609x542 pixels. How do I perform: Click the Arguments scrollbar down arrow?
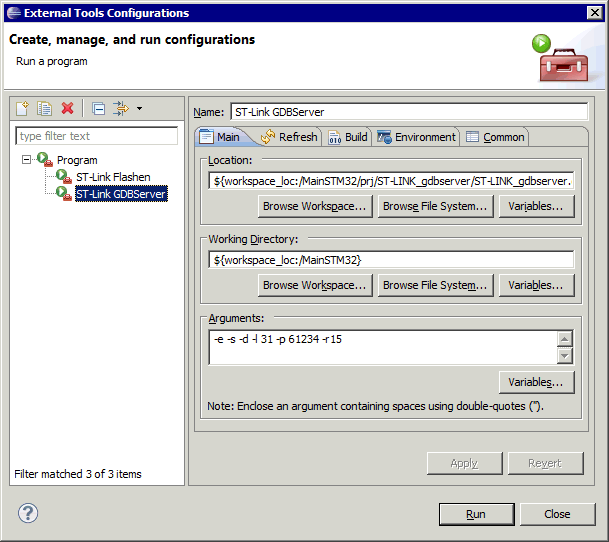pyautogui.click(x=565, y=356)
